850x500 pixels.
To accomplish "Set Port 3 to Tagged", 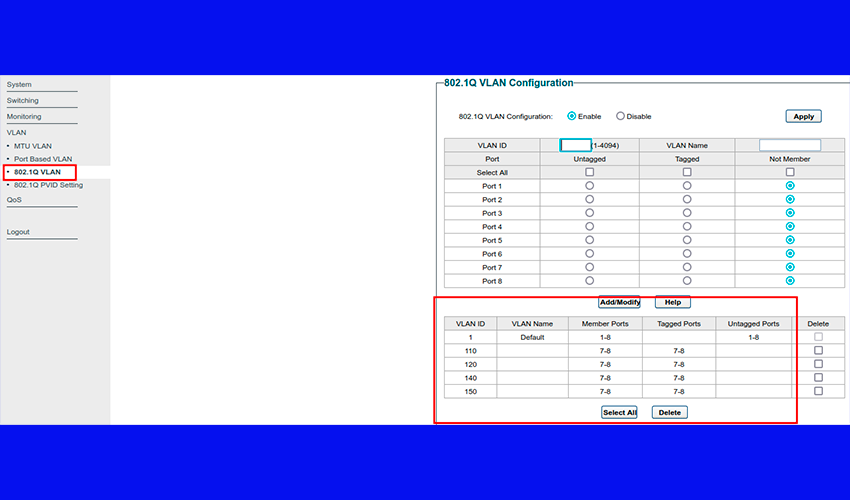I will coord(687,213).
